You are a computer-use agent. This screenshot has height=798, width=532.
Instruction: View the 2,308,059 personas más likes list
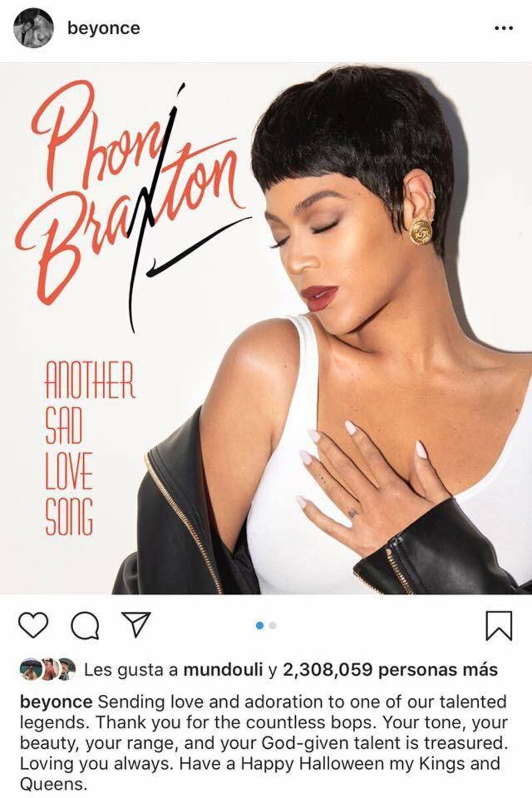390,670
